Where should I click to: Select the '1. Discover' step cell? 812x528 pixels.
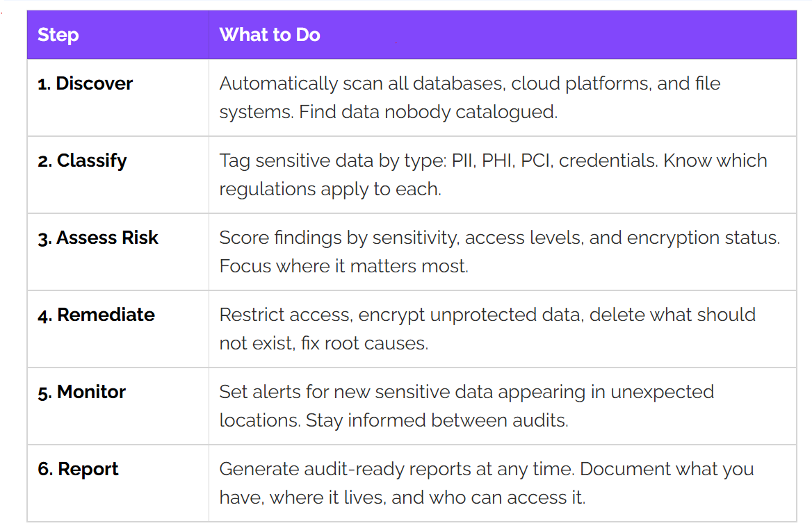118,98
